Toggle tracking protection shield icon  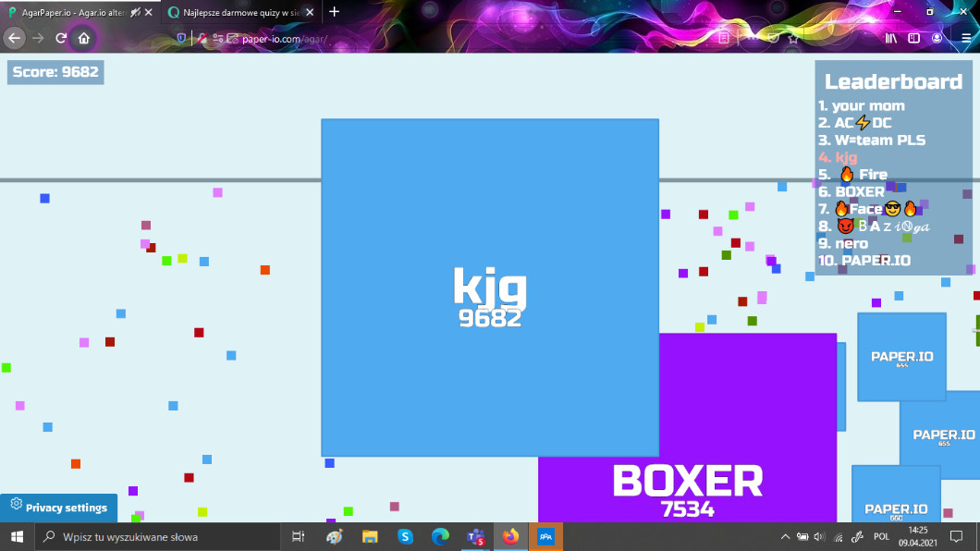click(x=181, y=39)
